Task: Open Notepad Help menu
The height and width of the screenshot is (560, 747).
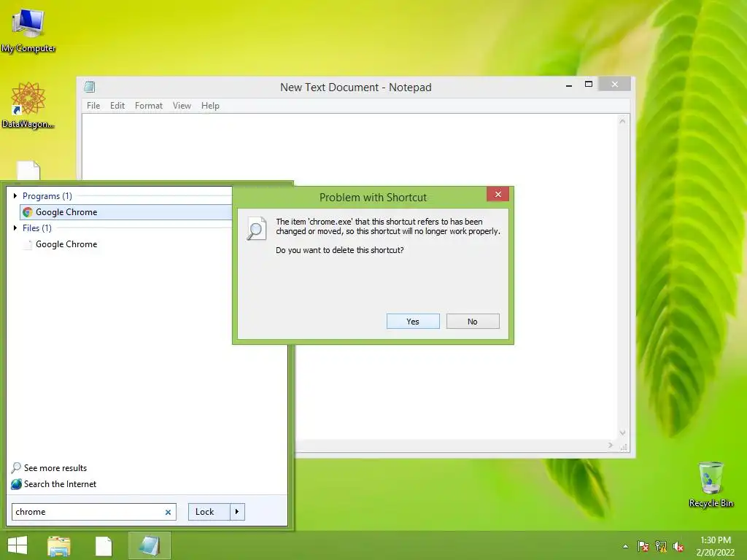Action: coord(210,106)
